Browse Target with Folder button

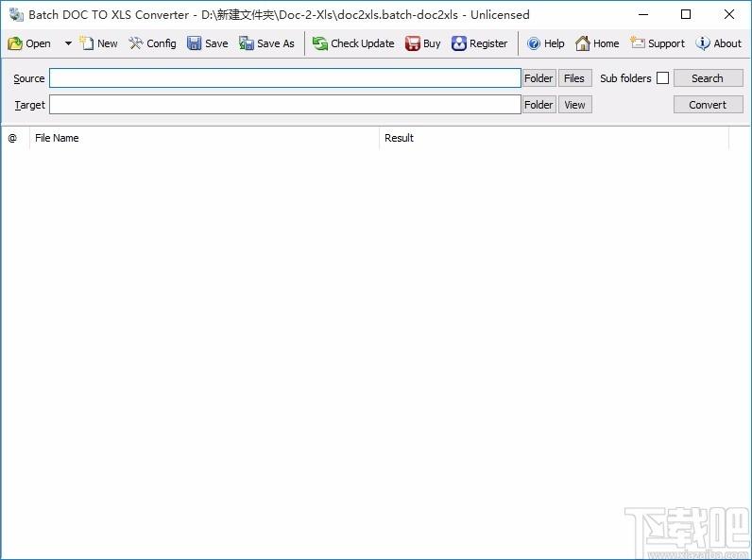click(x=539, y=105)
